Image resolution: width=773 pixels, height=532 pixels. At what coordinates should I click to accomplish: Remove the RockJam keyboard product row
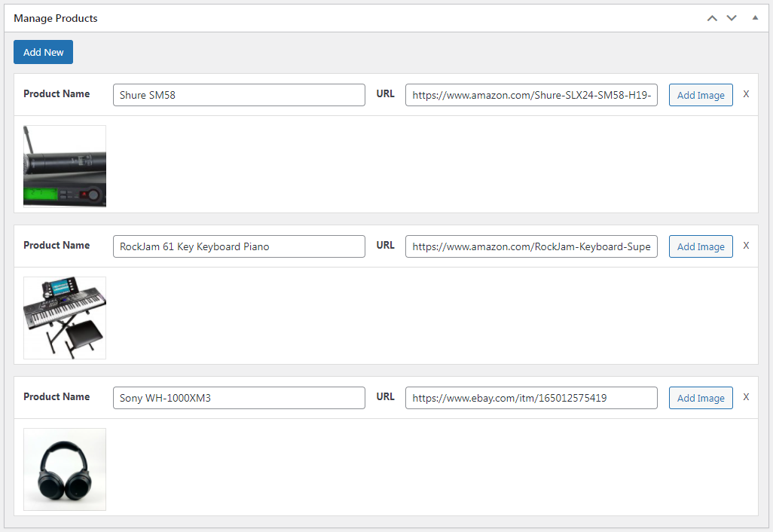pyautogui.click(x=746, y=246)
